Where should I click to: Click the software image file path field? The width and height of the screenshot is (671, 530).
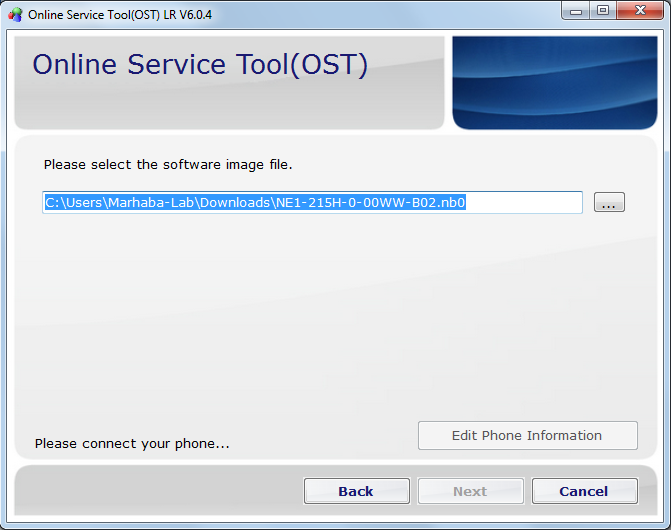[312, 202]
